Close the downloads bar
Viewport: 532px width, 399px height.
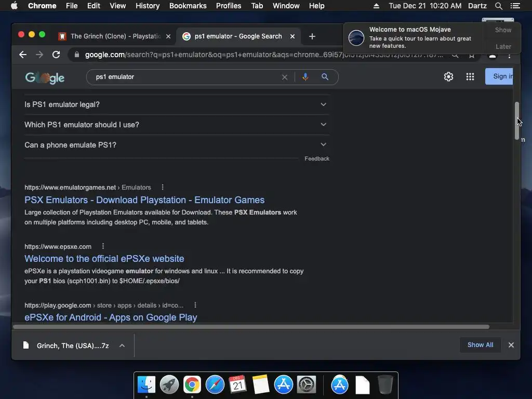click(511, 345)
